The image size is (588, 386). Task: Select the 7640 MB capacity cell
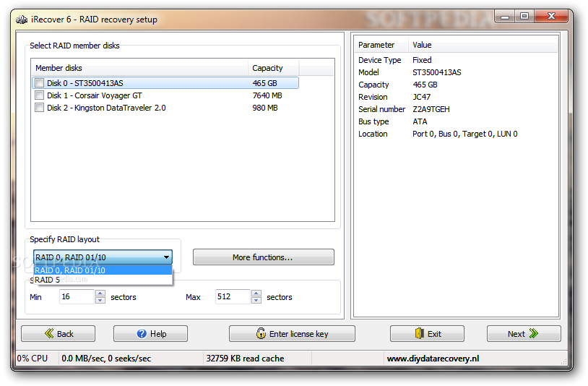coord(267,95)
